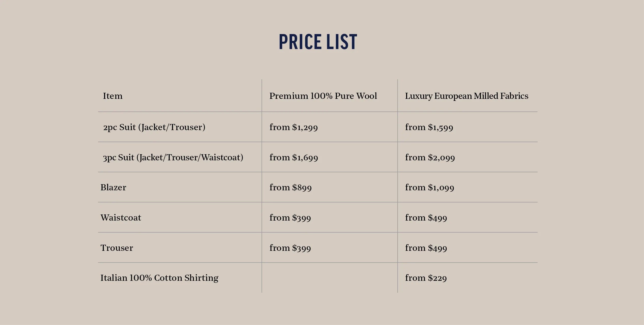
Task: Click the Waistcoat pure wool $399 price
Action: pos(290,218)
